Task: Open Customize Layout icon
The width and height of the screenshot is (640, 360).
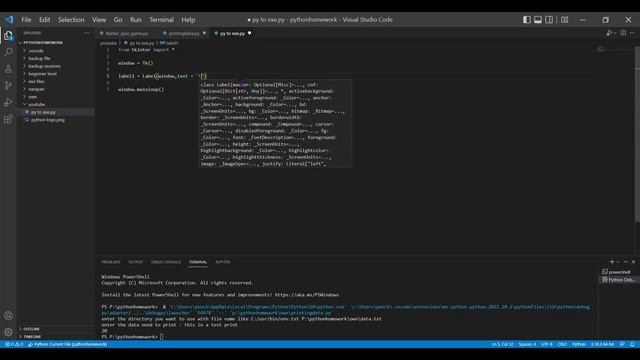Action: point(564,20)
